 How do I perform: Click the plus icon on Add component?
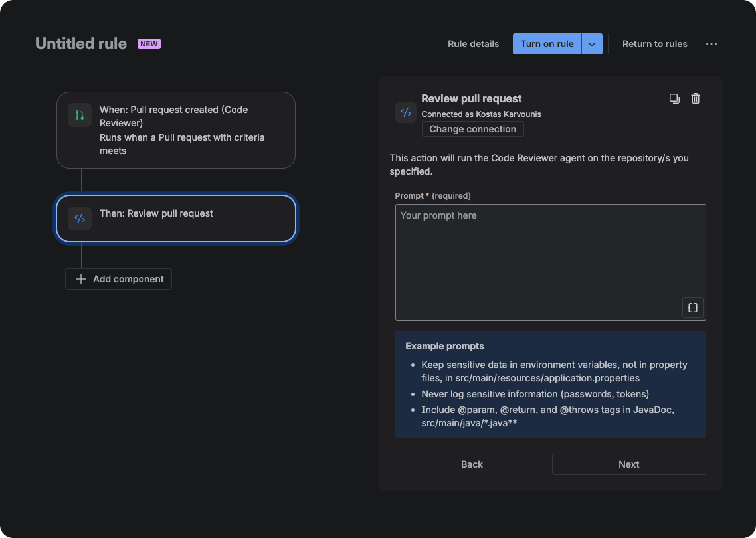pos(81,279)
